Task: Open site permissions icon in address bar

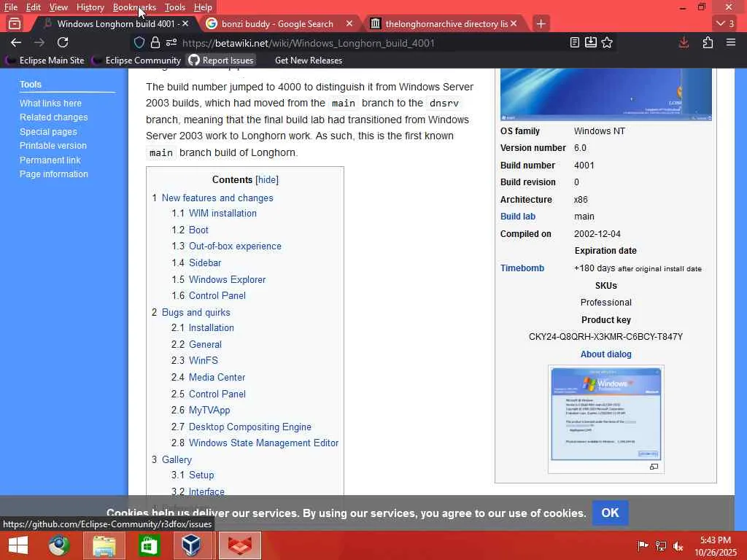Action: [171, 43]
